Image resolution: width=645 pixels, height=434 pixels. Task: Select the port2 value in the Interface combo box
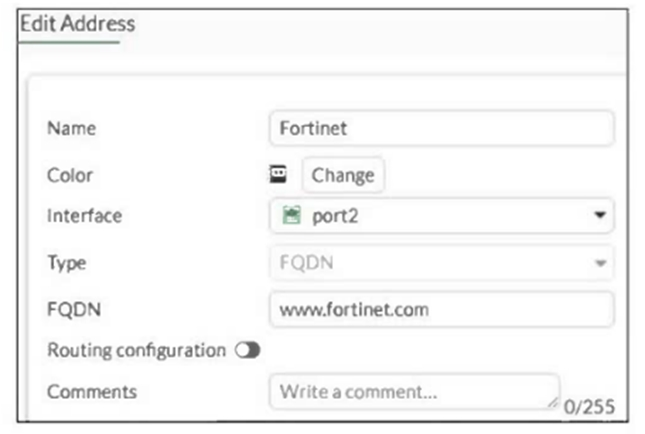pyautogui.click(x=335, y=215)
